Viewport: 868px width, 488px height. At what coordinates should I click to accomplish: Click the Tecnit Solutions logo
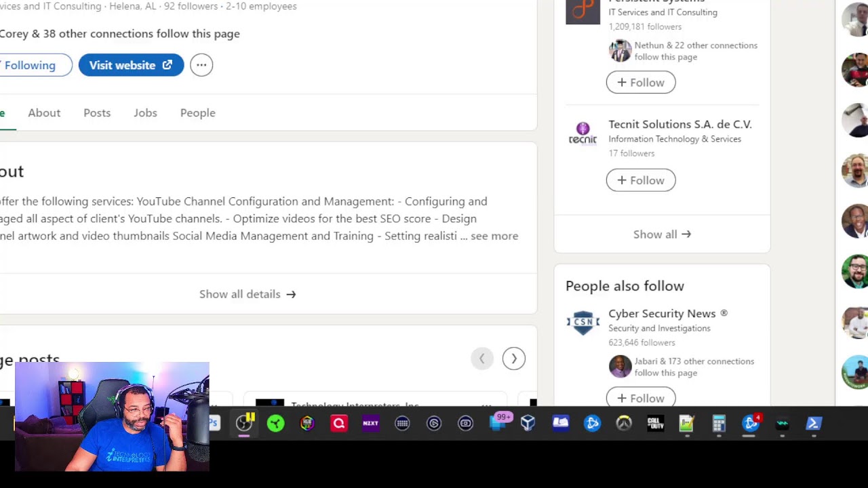pyautogui.click(x=583, y=133)
